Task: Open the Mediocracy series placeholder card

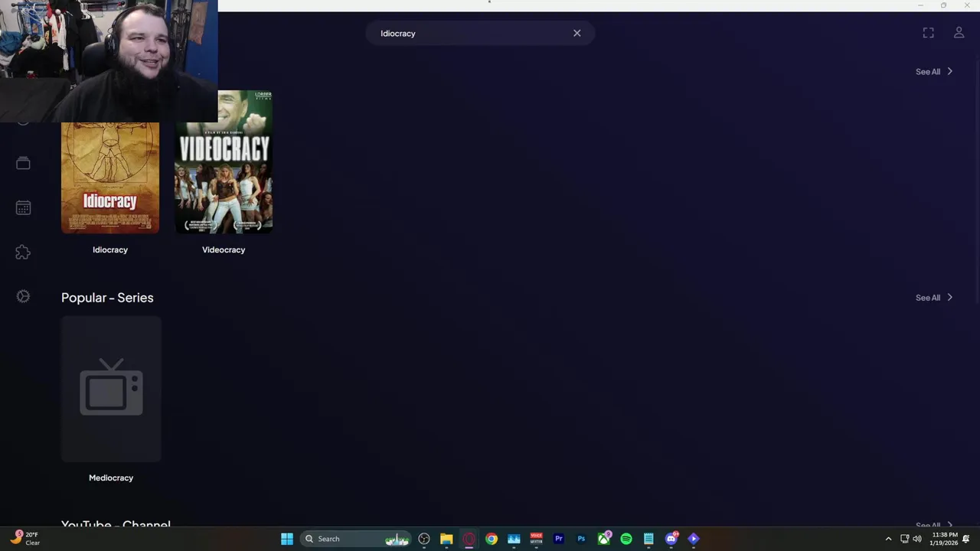Action: (x=111, y=389)
